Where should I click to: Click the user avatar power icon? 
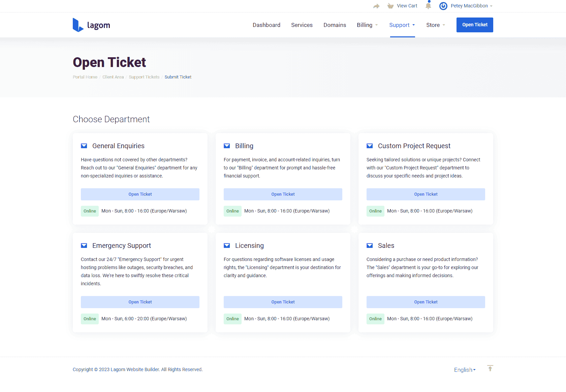(443, 6)
